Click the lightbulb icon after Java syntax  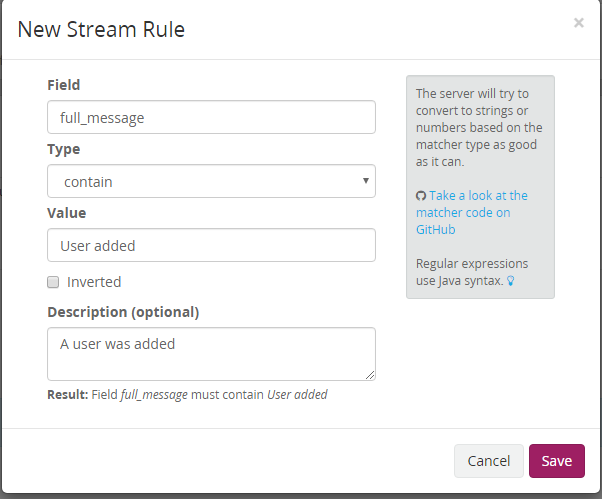click(x=510, y=282)
